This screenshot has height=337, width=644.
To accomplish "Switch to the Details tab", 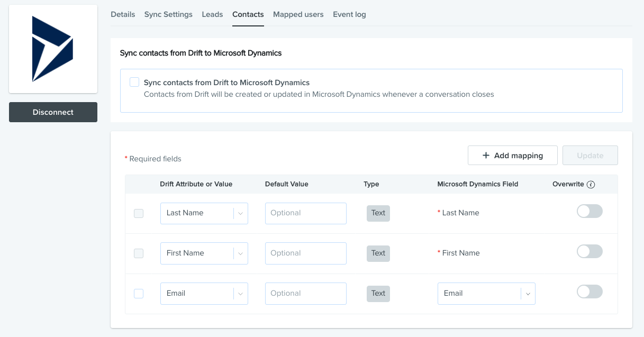I will 123,14.
